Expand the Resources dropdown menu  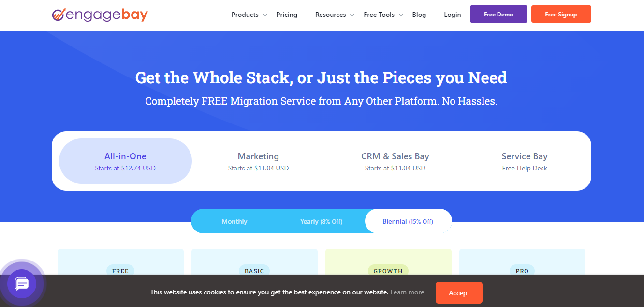tap(335, 15)
